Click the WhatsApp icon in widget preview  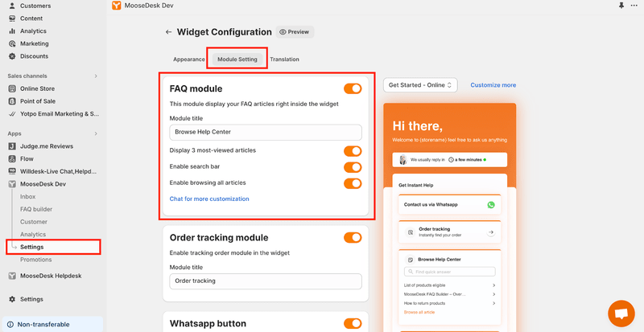[491, 205]
